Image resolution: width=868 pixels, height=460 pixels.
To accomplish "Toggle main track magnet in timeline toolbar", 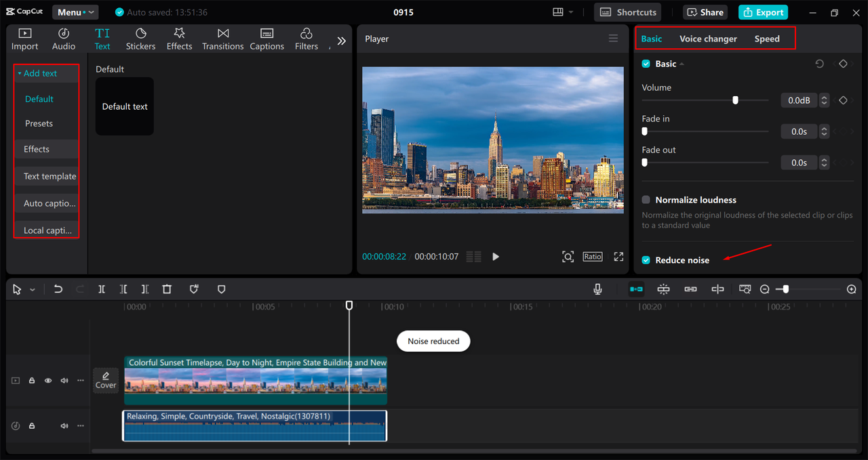I will 636,289.
